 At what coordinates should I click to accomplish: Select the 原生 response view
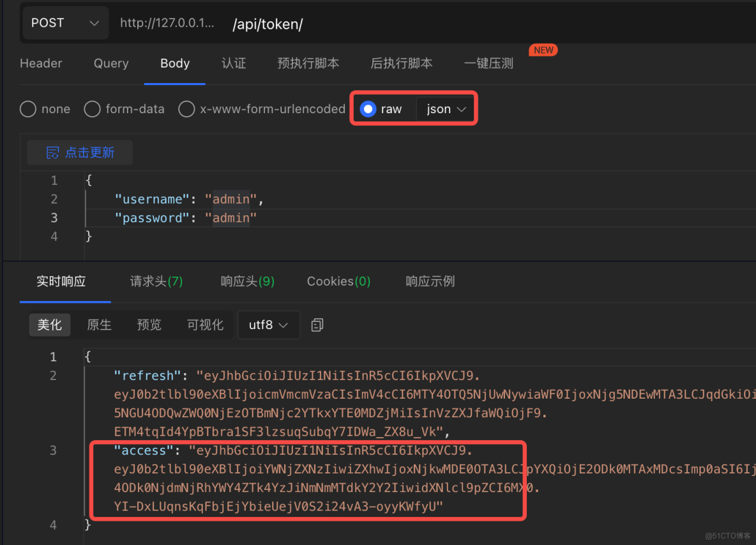(100, 325)
